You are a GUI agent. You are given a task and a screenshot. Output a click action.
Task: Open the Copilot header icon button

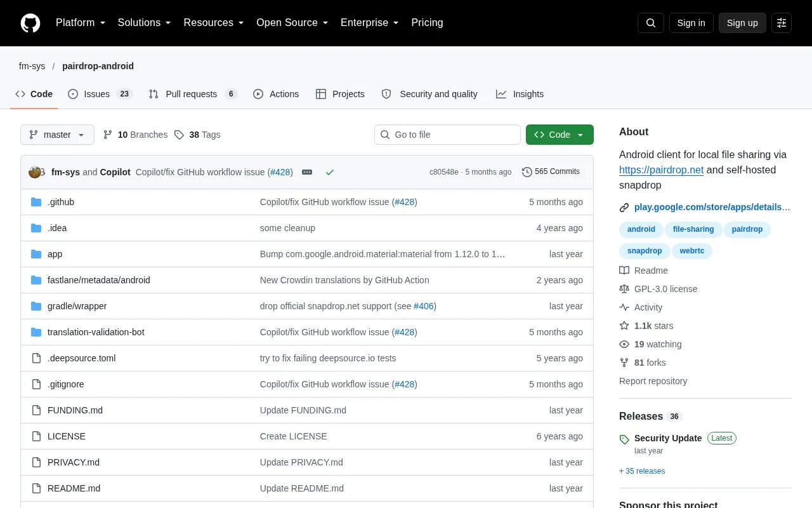coord(782,23)
